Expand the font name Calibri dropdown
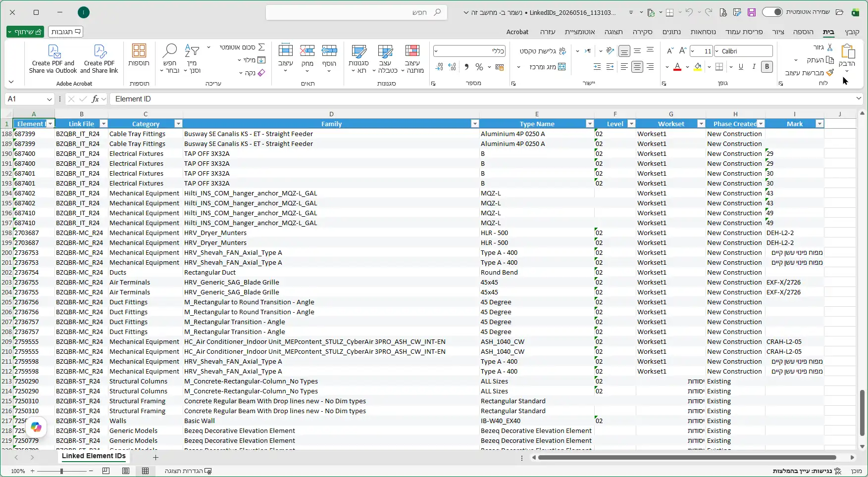Screen dimensions: 868x477 (x=716, y=51)
